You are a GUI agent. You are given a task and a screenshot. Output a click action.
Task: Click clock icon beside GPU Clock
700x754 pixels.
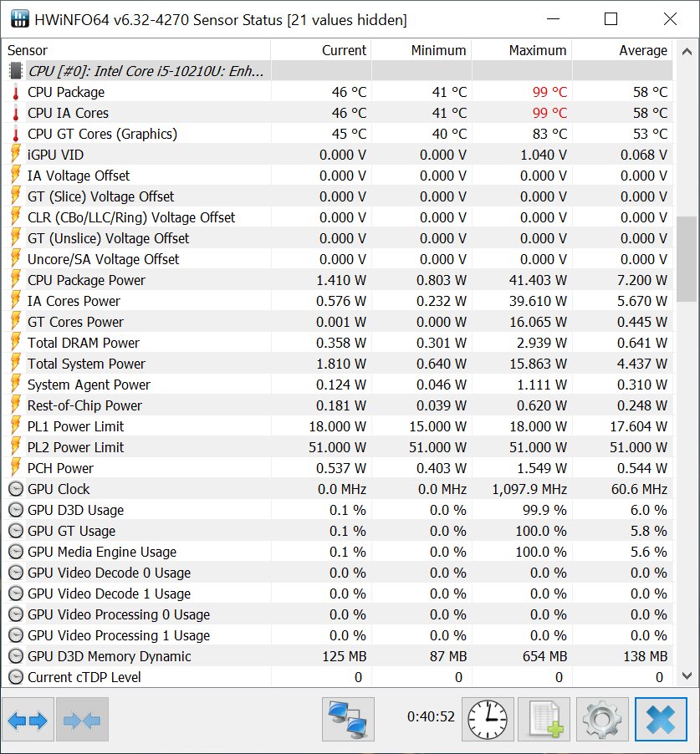pos(16,489)
